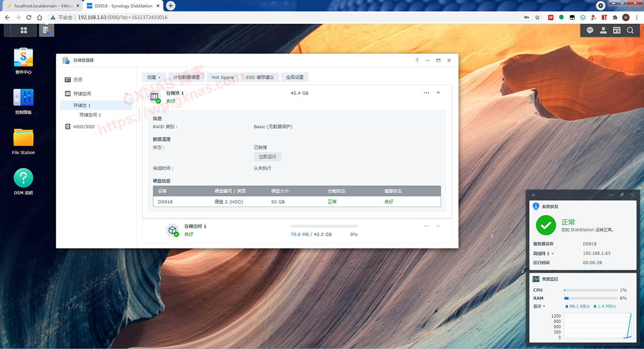This screenshot has width=644, height=349.
Task: Click the Volume 1 (存储空间 1) cube icon
Action: pos(173,230)
